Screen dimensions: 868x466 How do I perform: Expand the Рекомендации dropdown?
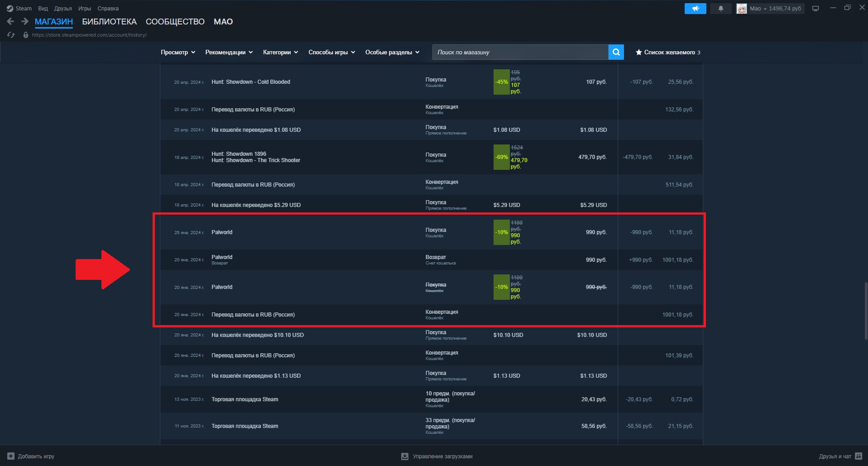point(229,53)
